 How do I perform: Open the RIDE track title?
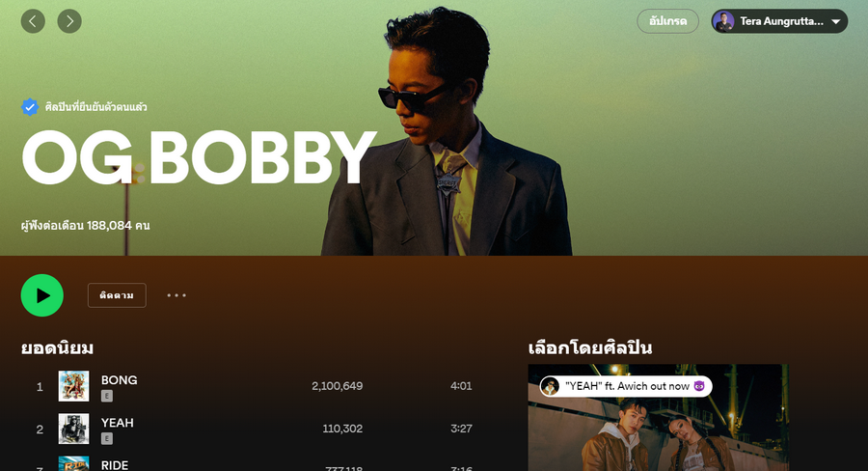click(x=115, y=465)
